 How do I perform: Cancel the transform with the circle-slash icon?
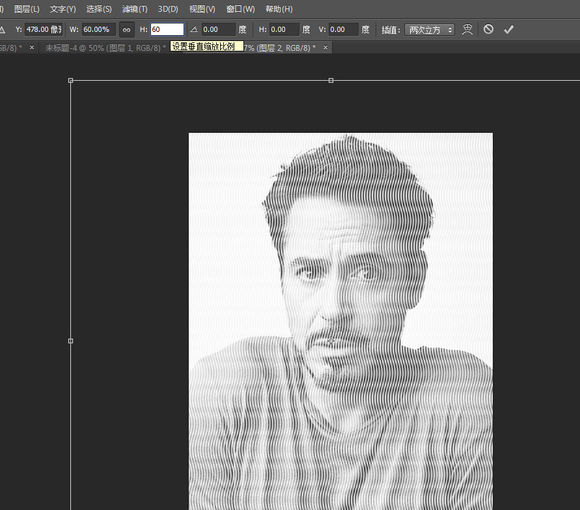click(x=488, y=29)
